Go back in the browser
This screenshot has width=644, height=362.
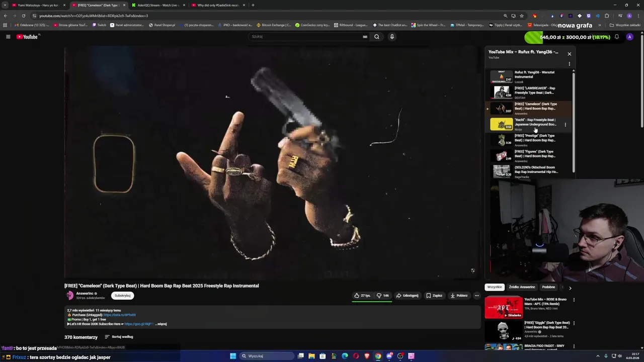click(x=6, y=16)
